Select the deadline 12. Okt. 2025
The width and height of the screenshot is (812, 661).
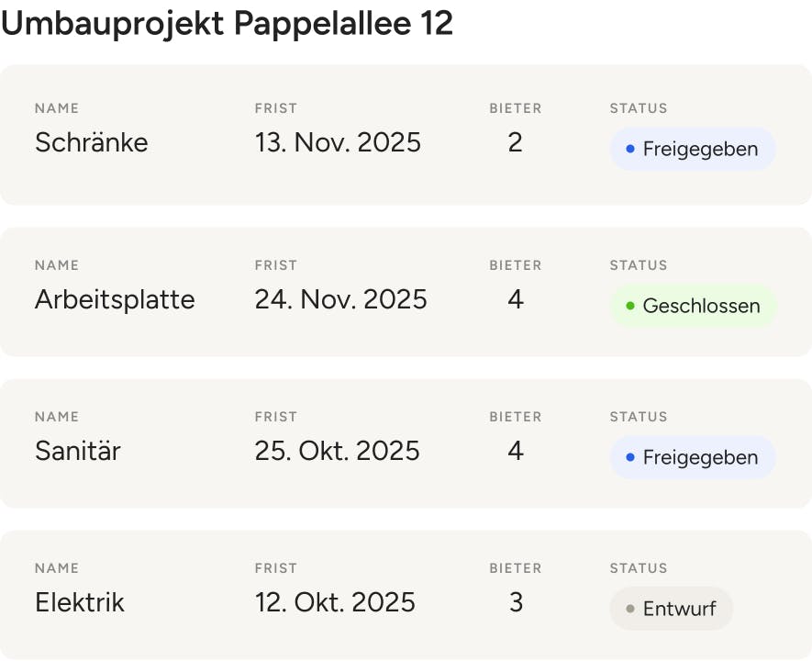point(335,602)
